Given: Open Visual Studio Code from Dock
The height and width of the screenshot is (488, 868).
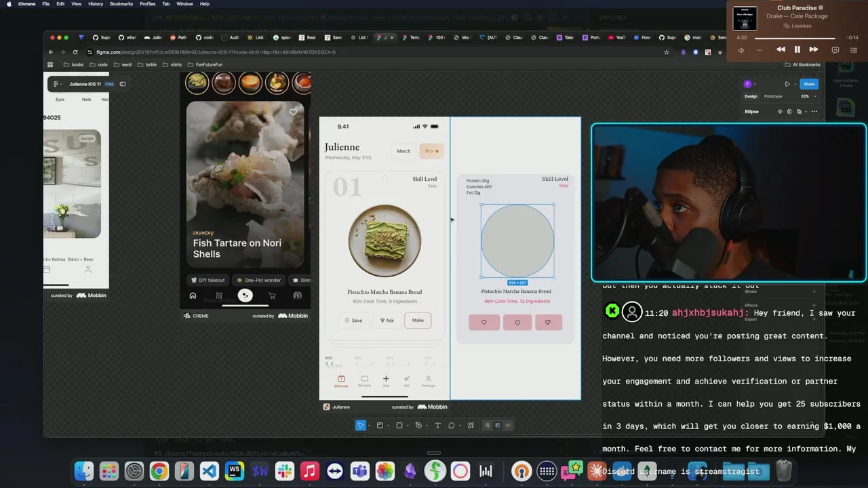Looking at the screenshot, I should 210,471.
